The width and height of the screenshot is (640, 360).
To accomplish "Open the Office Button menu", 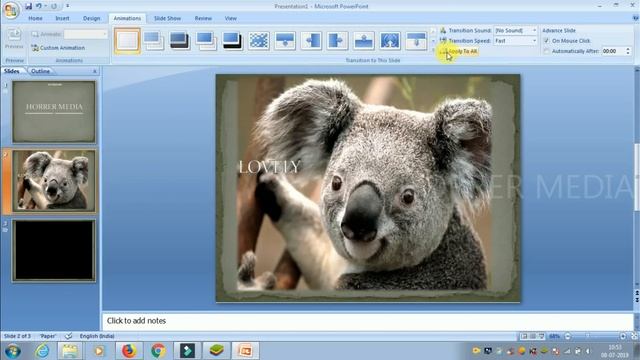I will pyautogui.click(x=11, y=10).
